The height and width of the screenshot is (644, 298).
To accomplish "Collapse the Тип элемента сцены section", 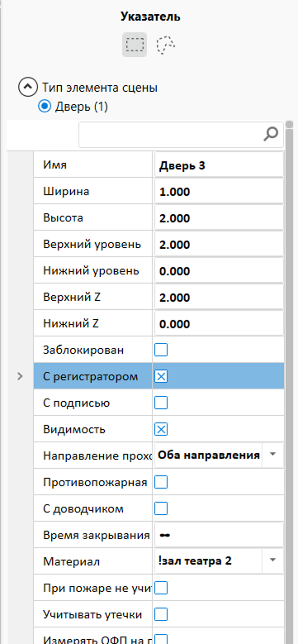I will coord(27,88).
